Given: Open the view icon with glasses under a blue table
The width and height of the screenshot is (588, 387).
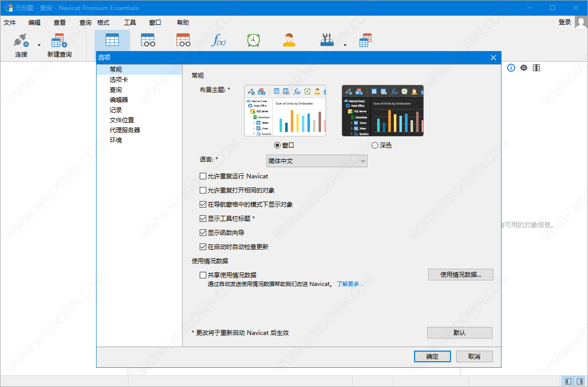Looking at the screenshot, I should [148, 40].
